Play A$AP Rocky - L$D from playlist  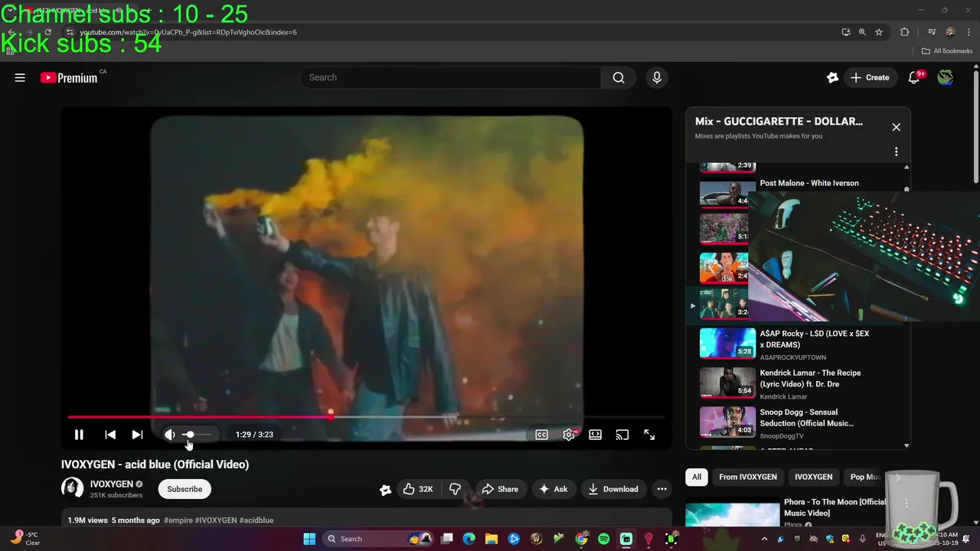(815, 339)
